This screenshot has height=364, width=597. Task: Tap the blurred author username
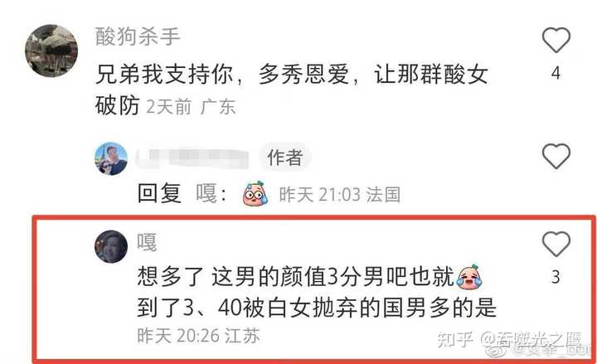click(192, 158)
